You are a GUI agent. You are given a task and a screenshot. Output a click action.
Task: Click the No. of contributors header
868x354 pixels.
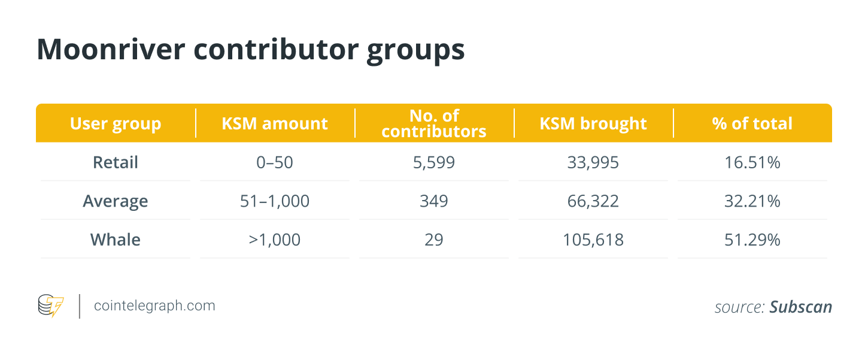pyautogui.click(x=434, y=123)
